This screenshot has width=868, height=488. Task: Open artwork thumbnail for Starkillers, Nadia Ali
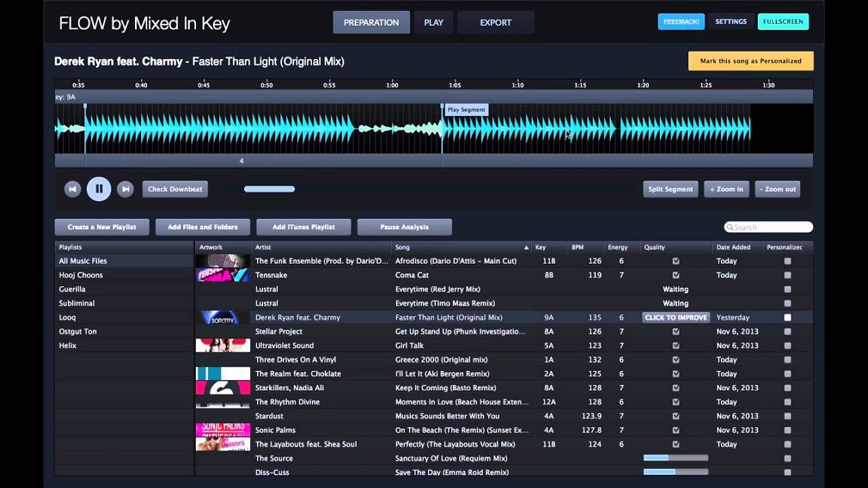[223, 388]
